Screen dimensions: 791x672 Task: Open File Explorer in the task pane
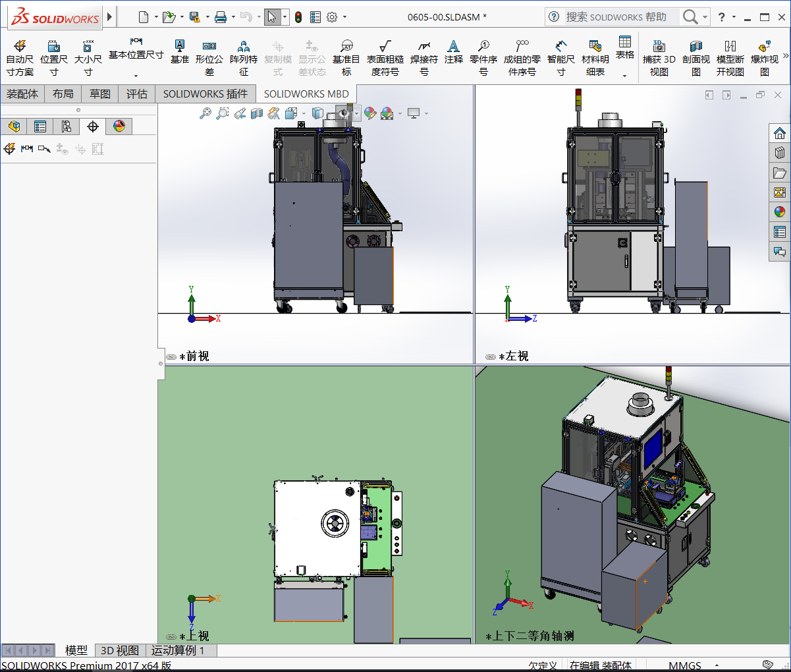[x=780, y=173]
